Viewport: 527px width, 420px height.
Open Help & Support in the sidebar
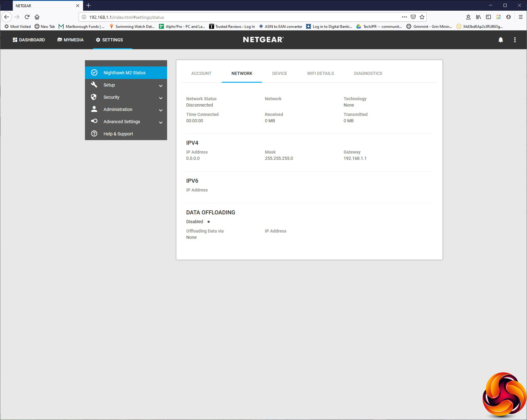126,134
